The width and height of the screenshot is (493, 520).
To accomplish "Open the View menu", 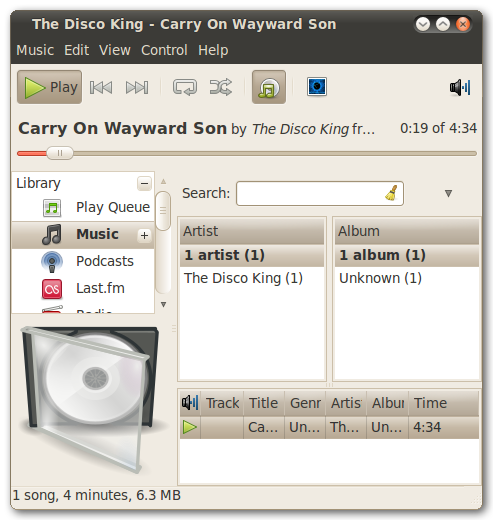I will (115, 50).
